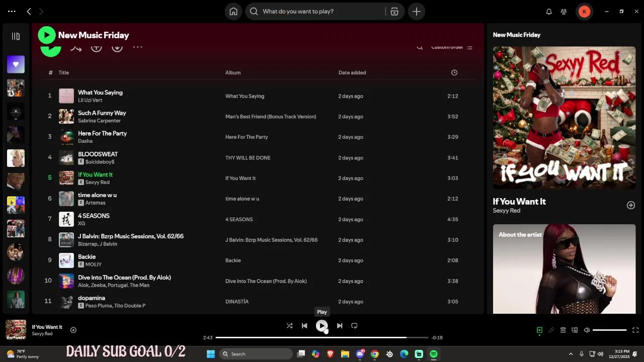
Task: Toggle shuffle in the player controls
Action: [x=289, y=326]
